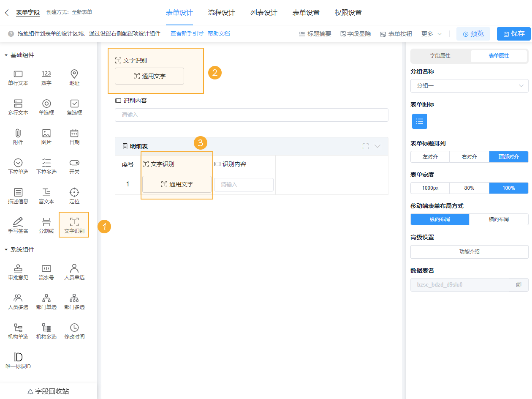Collapse the 明细表 detail table section

(380, 146)
